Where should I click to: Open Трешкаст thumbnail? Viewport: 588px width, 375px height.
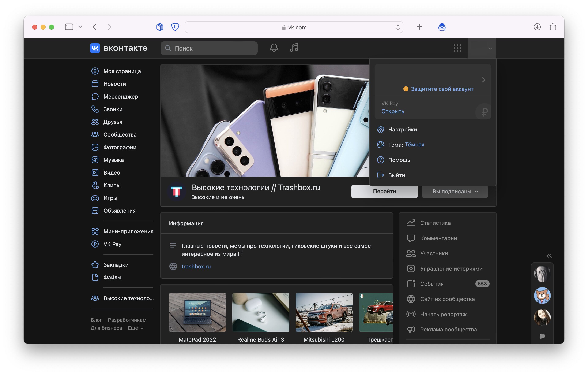(376, 313)
